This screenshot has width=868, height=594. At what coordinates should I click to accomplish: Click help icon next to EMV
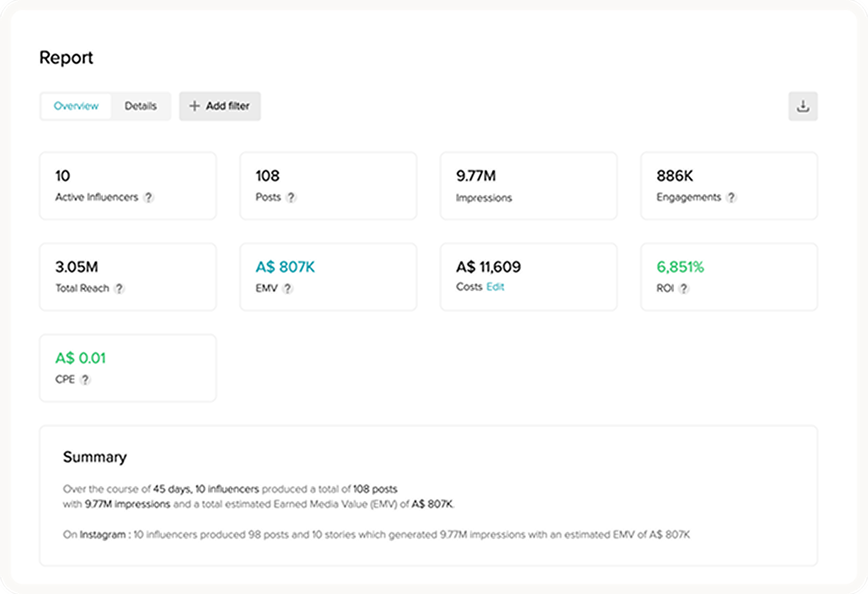click(288, 288)
